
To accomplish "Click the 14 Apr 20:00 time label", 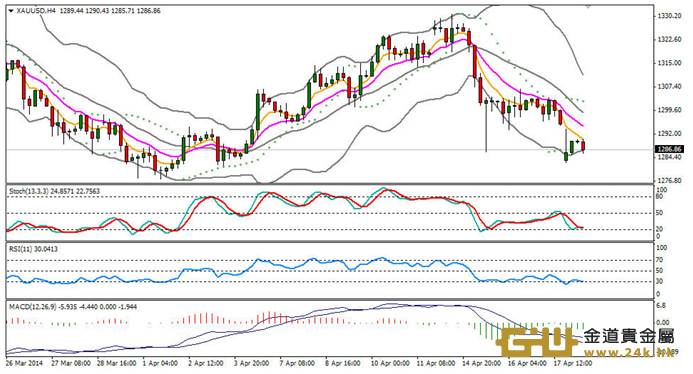I will (x=481, y=363).
